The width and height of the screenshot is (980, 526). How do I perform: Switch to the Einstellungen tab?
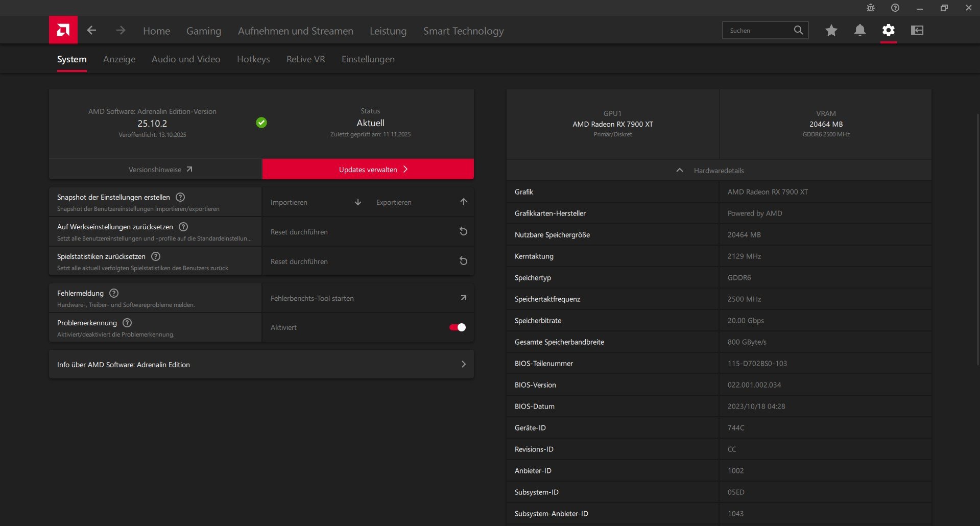[x=368, y=59]
